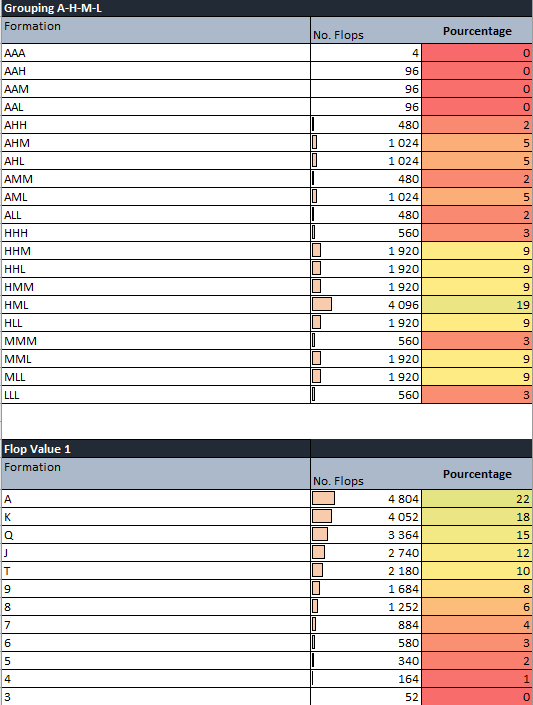Click the 19 percent cell for HML

[x=477, y=305]
